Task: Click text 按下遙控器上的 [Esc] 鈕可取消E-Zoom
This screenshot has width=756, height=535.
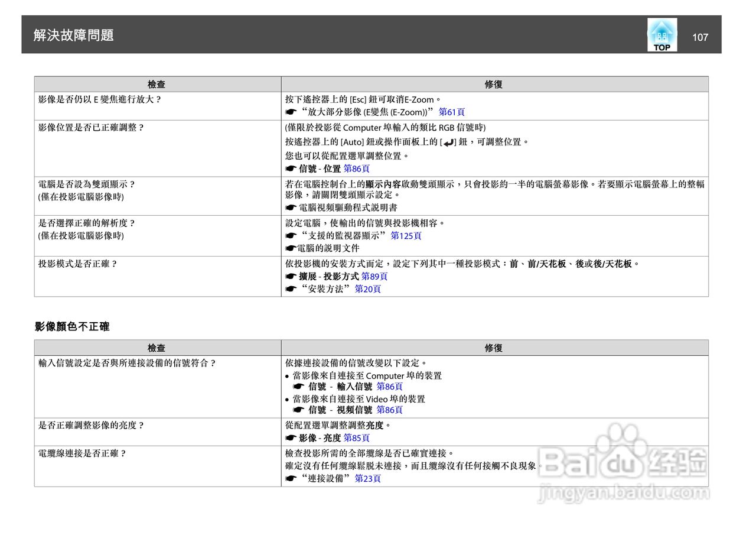Action: point(363,99)
